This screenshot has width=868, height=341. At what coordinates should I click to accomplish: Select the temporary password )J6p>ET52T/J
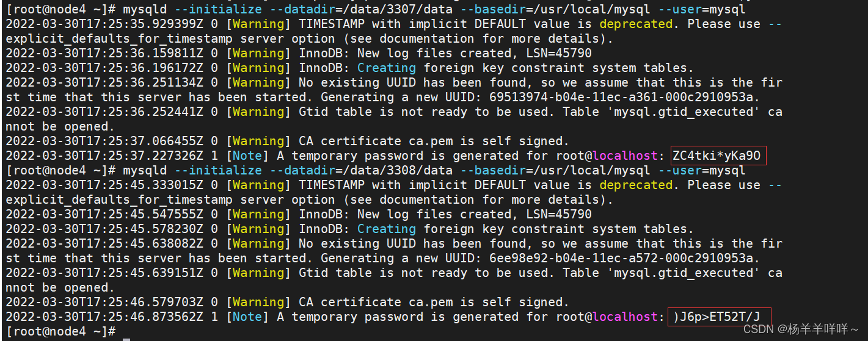click(717, 317)
